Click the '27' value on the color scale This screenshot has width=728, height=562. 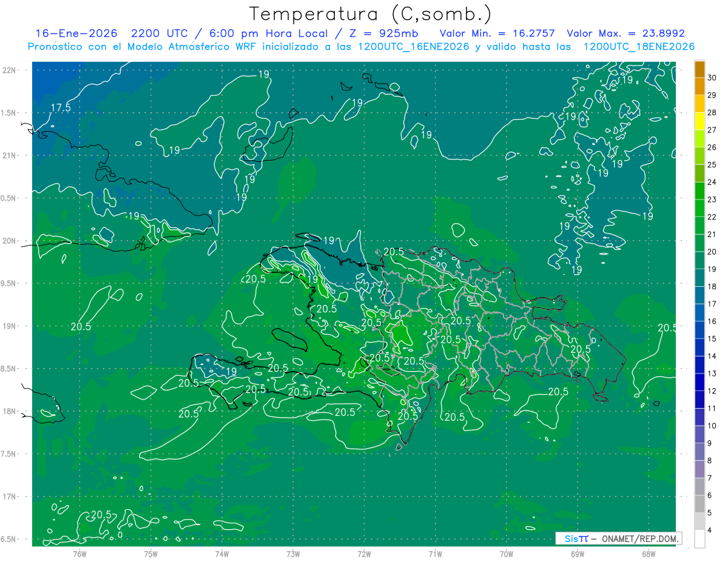[713, 130]
